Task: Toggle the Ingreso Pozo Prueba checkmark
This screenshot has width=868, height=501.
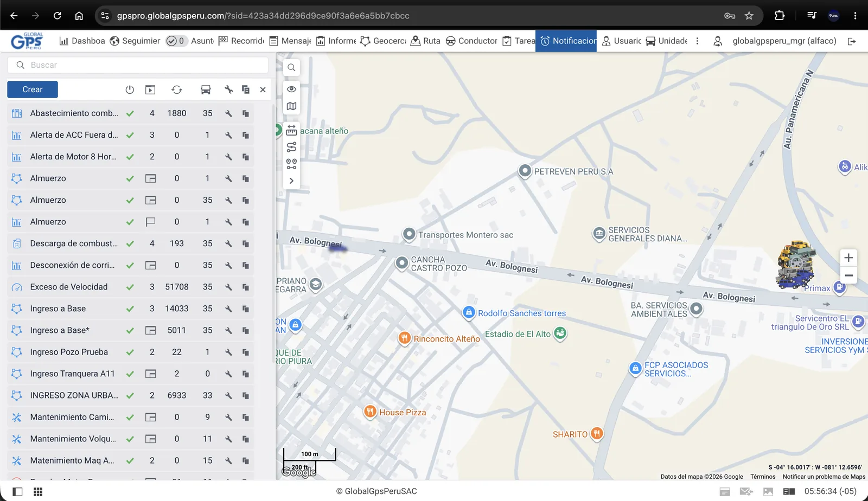Action: (130, 352)
